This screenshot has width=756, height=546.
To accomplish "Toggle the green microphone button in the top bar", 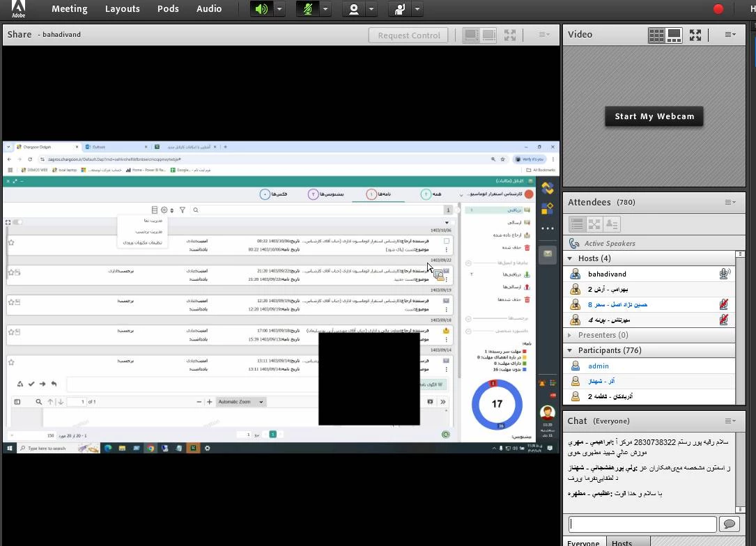I will coord(307,9).
